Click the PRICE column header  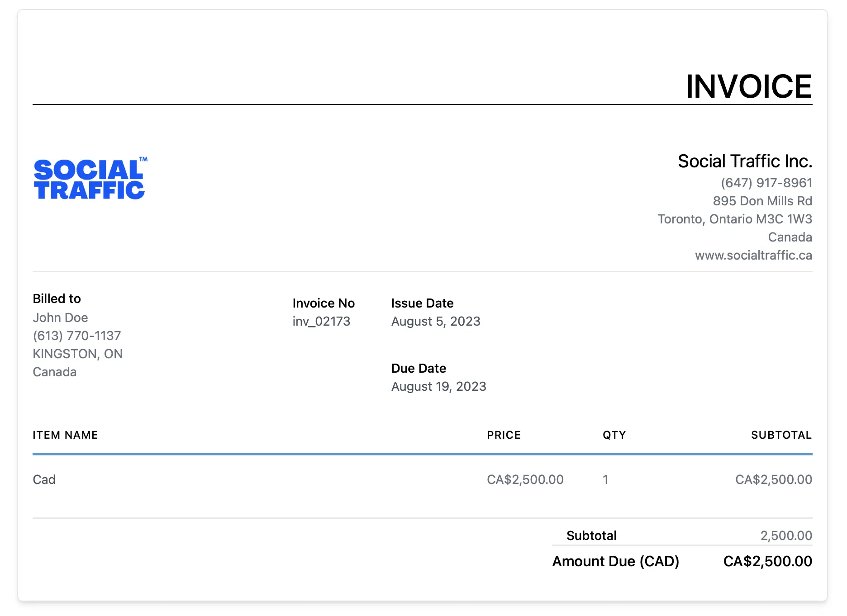[x=504, y=435]
